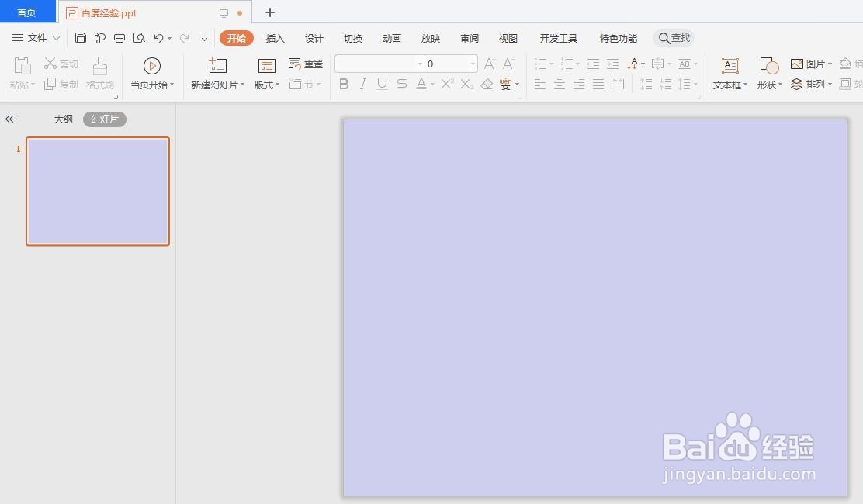Switch to the 动画 tab
Viewport: 863px width, 504px height.
pos(391,38)
